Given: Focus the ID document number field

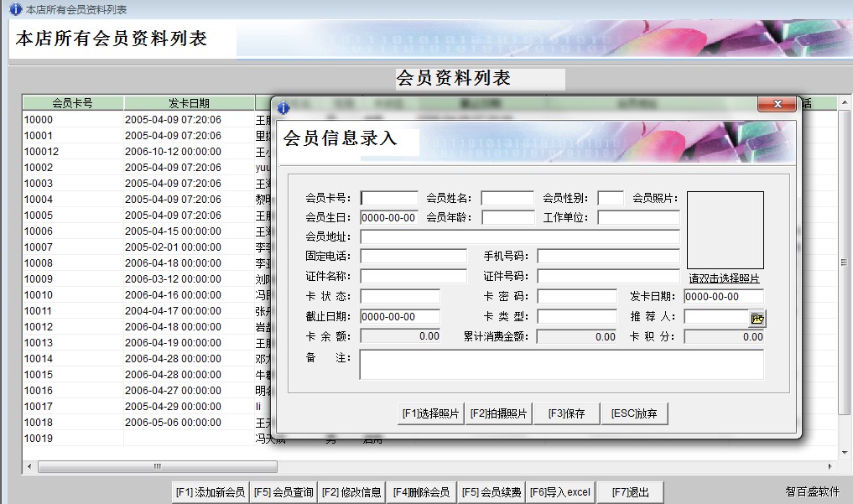Looking at the screenshot, I should pos(608,276).
